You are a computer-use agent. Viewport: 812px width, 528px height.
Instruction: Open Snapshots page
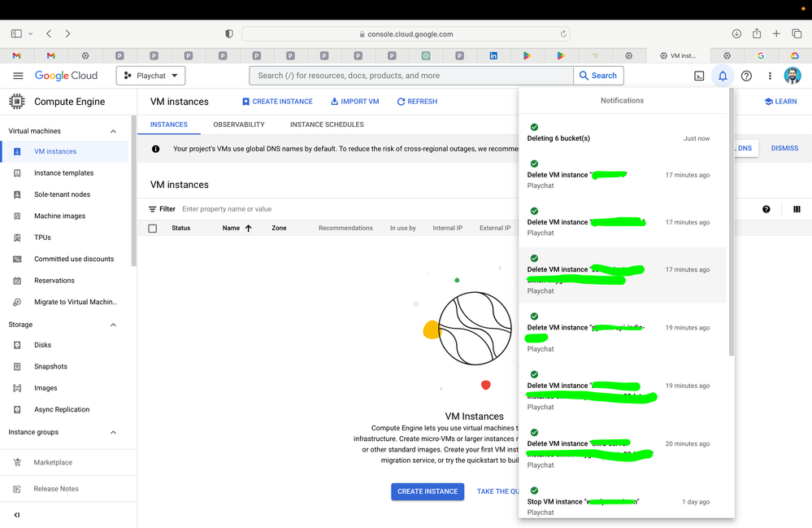pos(64,366)
